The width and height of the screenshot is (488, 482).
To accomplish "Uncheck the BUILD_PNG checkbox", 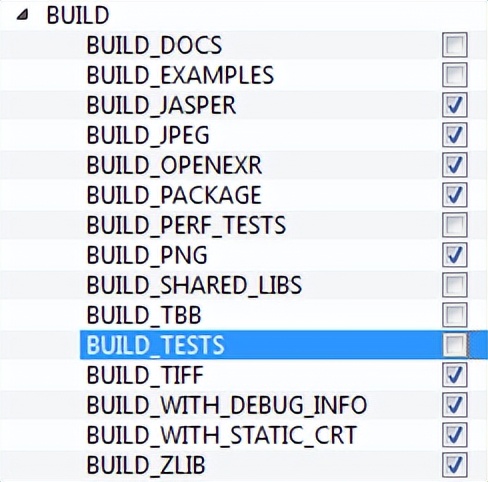I will point(455,255).
